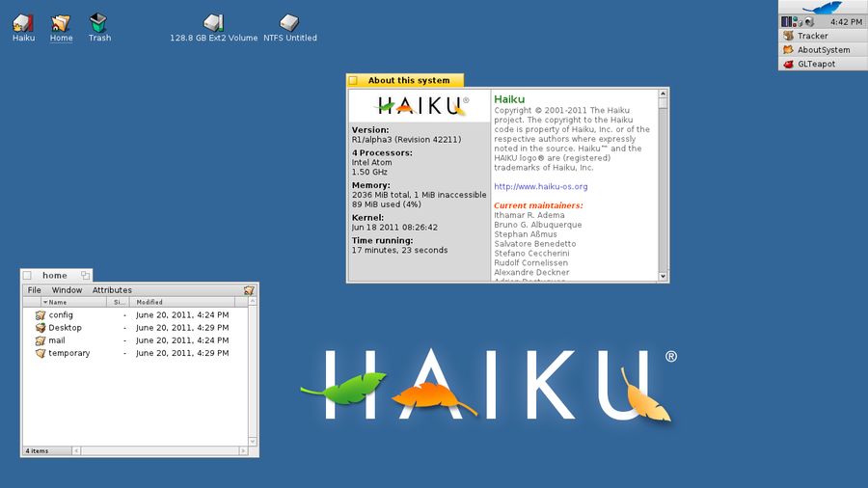Sort by the Name column header

pyautogui.click(x=73, y=302)
